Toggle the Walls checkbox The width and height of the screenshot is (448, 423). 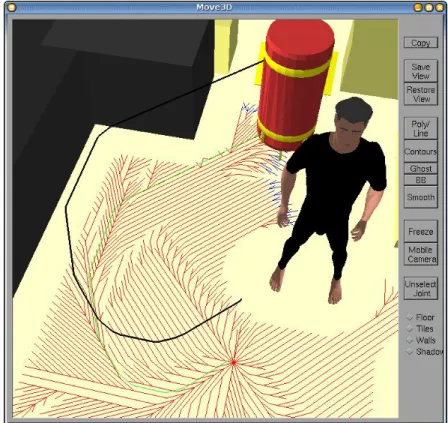point(410,340)
